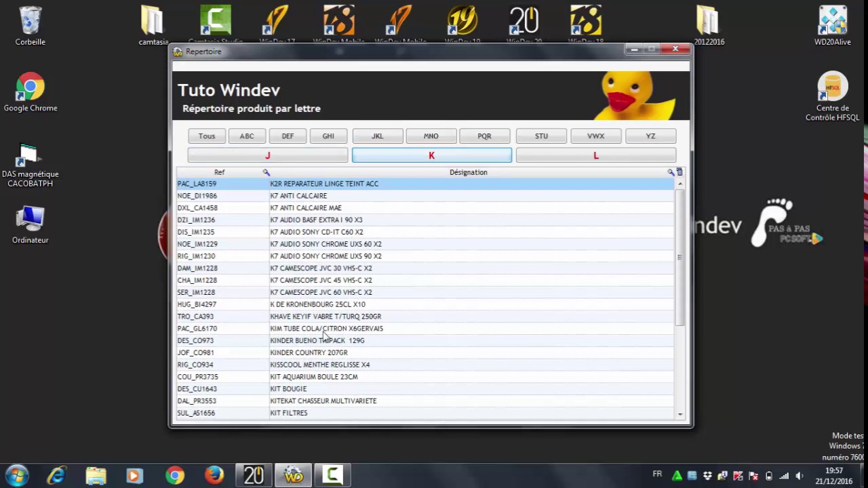Select the K letter filter
The height and width of the screenshot is (488, 868).
pos(432,155)
